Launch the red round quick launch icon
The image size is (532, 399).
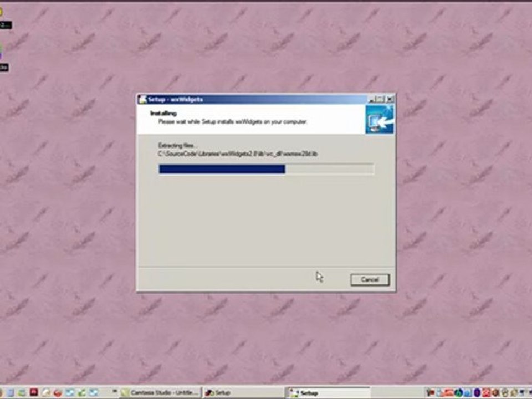point(58,393)
